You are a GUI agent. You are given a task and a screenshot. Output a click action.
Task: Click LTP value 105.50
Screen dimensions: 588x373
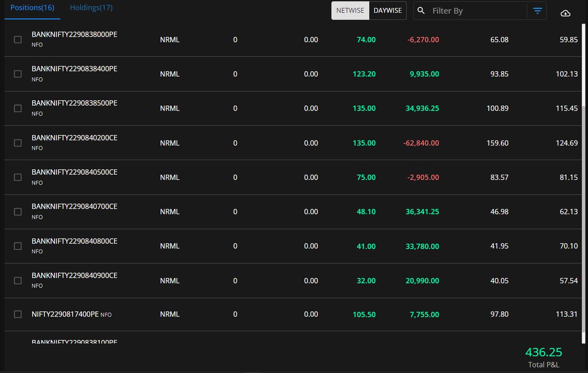(364, 314)
